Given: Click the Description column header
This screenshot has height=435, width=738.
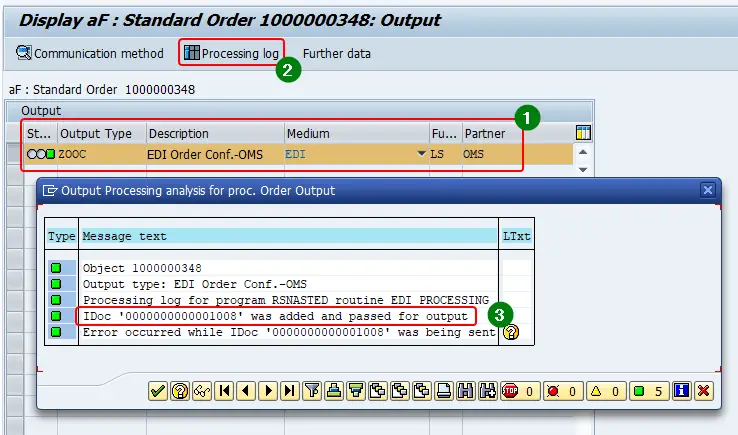Looking at the screenshot, I should point(215,134).
